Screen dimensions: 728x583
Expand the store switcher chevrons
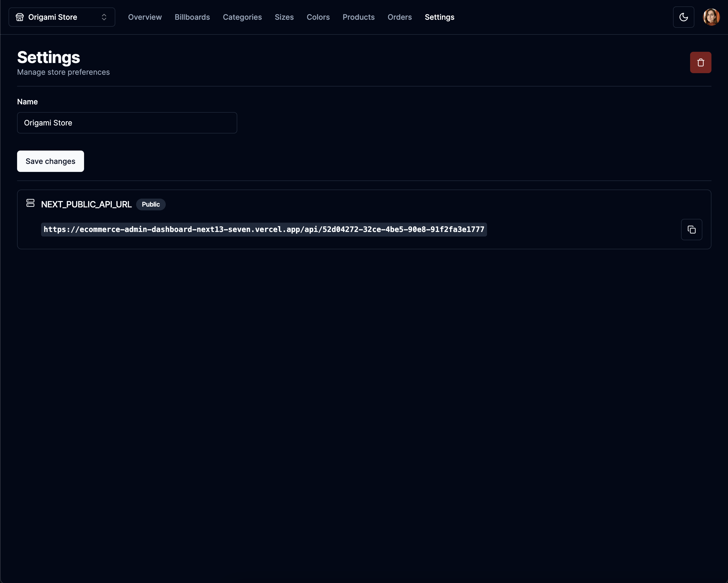pos(104,17)
